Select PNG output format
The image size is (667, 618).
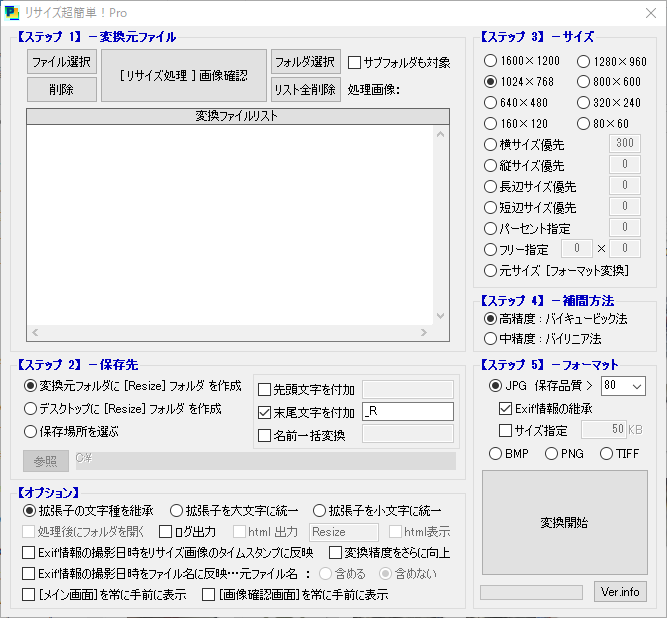pyautogui.click(x=552, y=454)
